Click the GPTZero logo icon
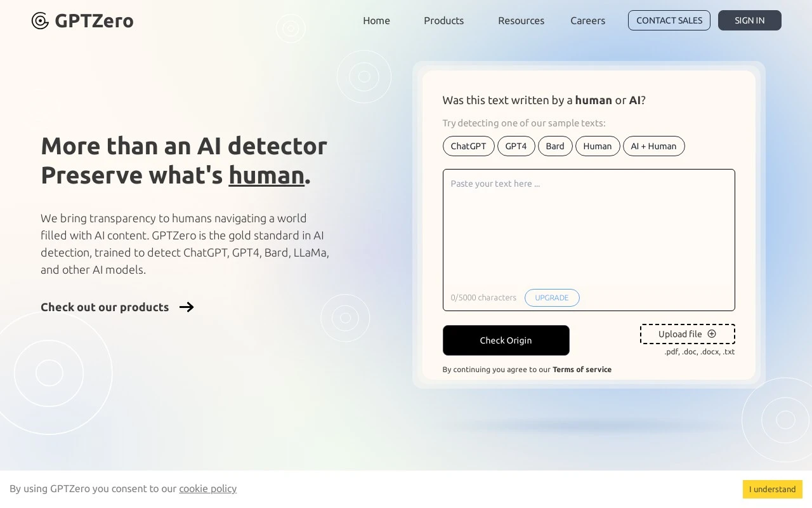This screenshot has width=812, height=508. coord(40,20)
